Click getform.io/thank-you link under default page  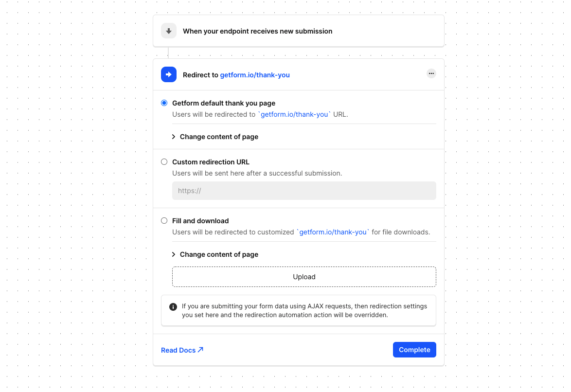pos(294,114)
